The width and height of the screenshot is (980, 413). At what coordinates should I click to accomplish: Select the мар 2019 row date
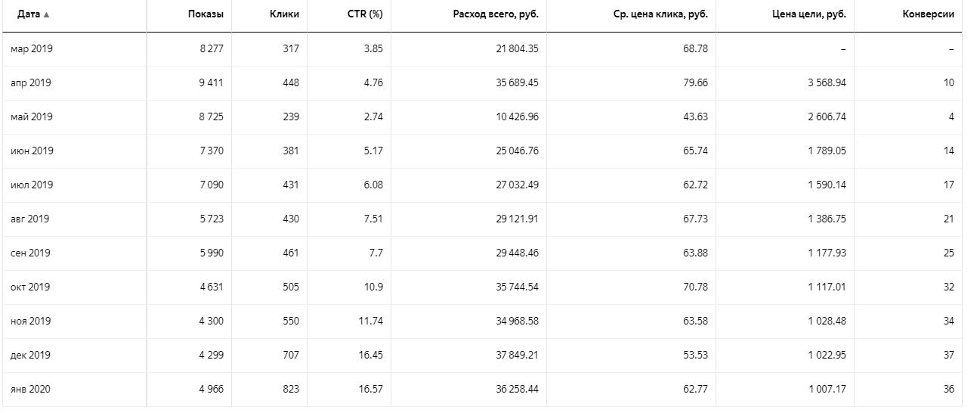click(x=32, y=48)
